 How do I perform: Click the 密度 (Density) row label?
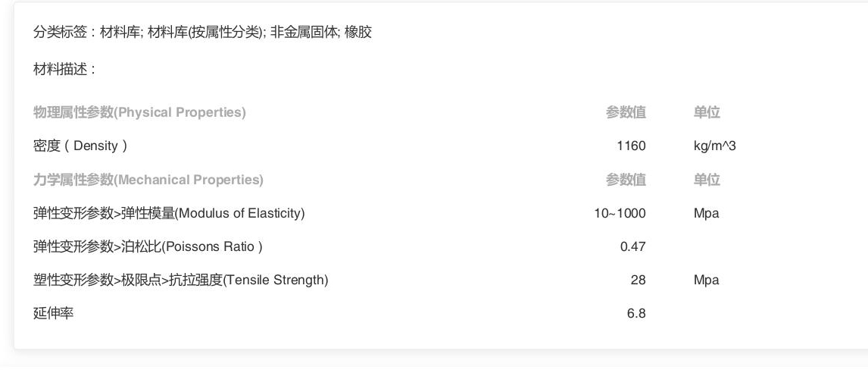pyautogui.click(x=80, y=146)
